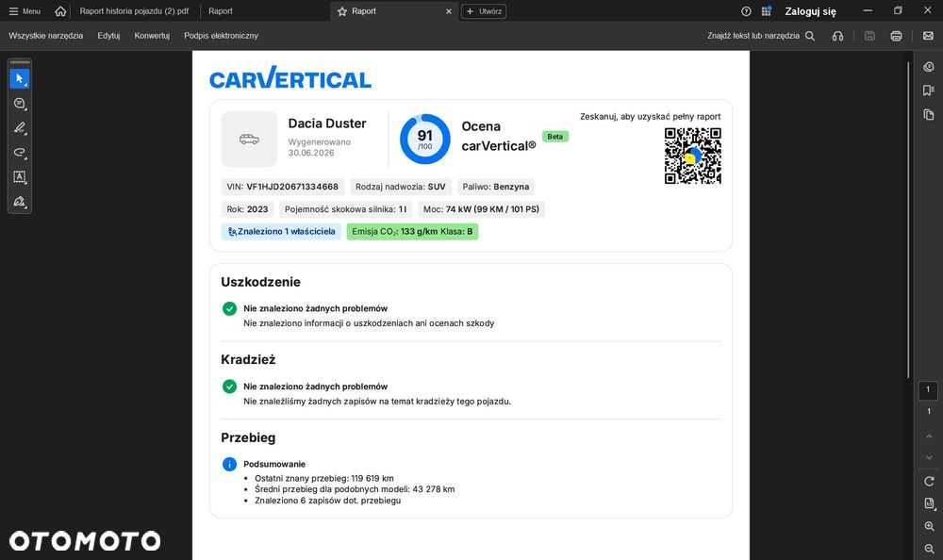Click the Paliwo: Benzyna label
The width and height of the screenshot is (943, 560).
496,187
